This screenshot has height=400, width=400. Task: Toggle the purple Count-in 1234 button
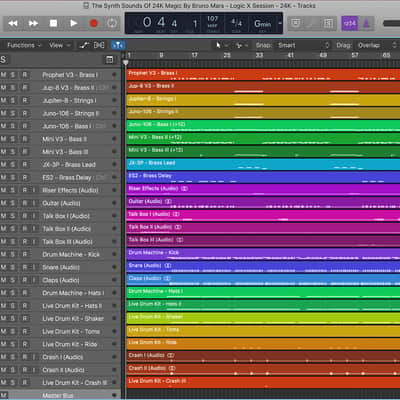pyautogui.click(x=350, y=23)
